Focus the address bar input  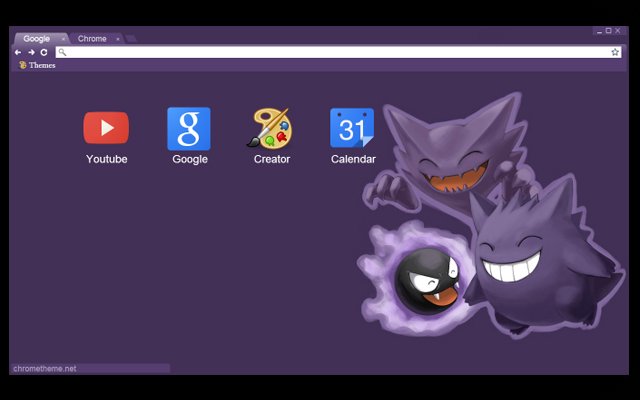coord(338,52)
